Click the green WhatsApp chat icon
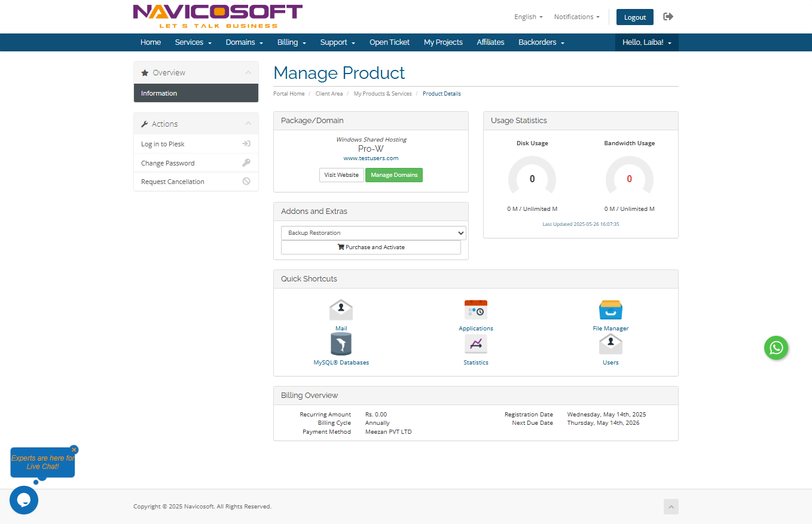The height and width of the screenshot is (524, 812). coord(776,348)
